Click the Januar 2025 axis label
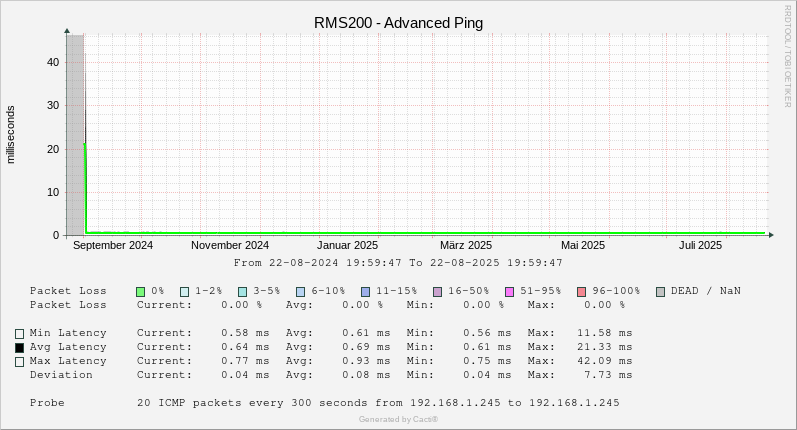The image size is (797, 430). (347, 245)
